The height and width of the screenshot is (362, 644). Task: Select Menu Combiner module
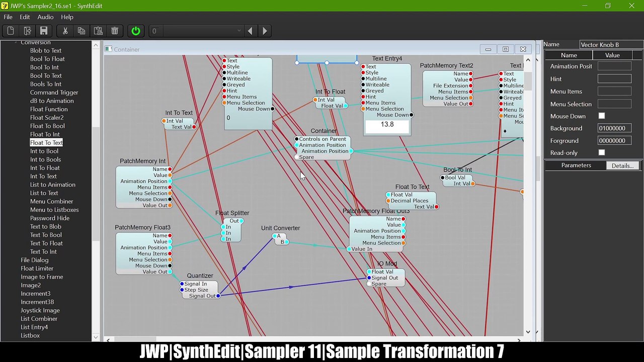click(52, 202)
